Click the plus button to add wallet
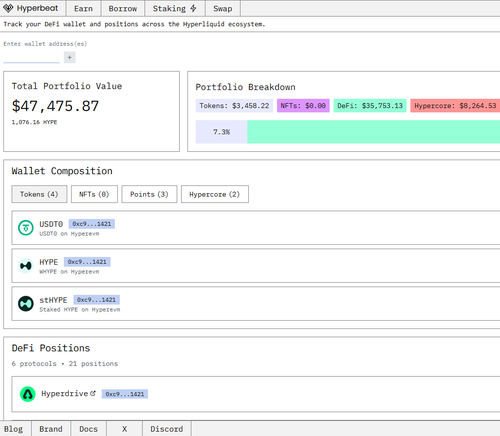Image resolution: width=500 pixels, height=436 pixels. (69, 57)
